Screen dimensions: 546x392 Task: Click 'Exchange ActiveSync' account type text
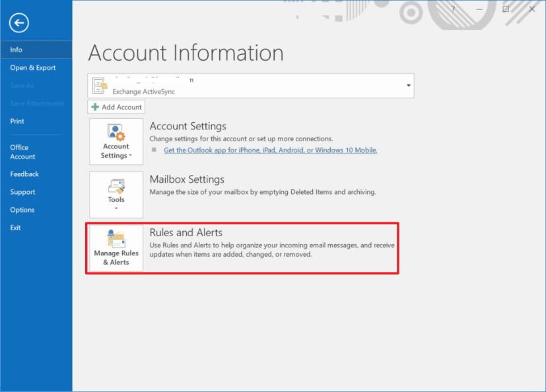[x=144, y=92]
